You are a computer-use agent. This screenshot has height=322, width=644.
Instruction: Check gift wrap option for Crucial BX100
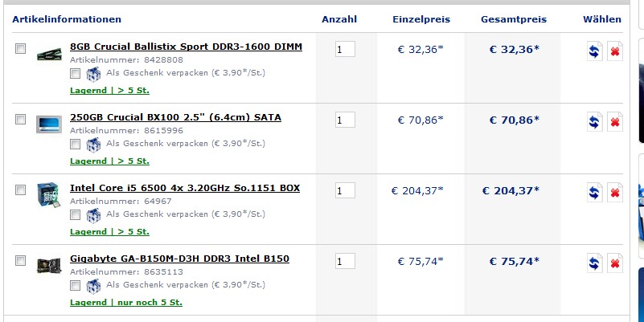click(x=75, y=144)
